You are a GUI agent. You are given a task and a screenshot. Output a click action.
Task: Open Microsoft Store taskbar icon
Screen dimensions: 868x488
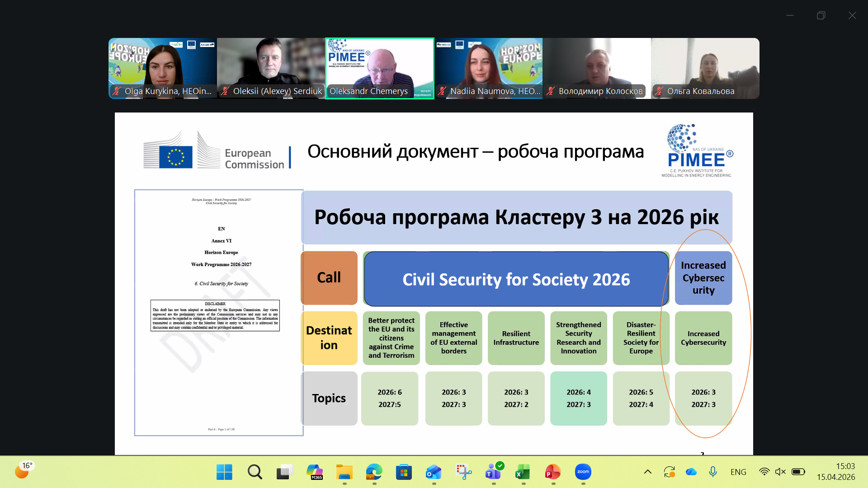404,472
